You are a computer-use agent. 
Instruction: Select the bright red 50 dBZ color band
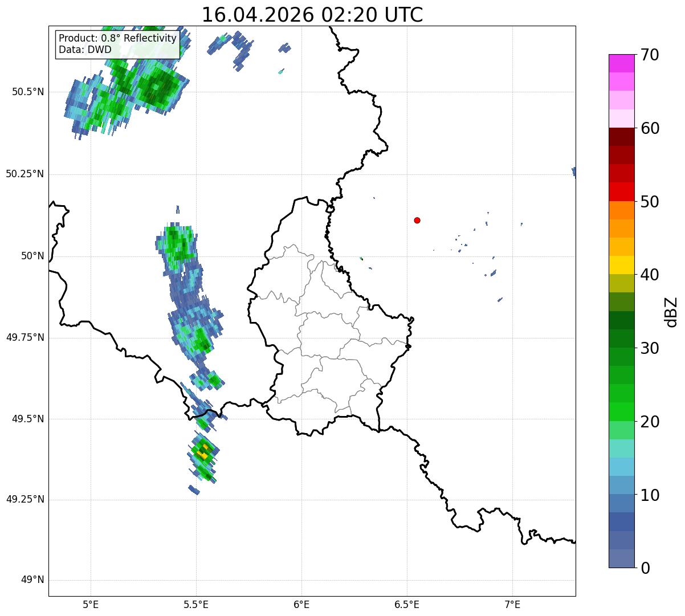pos(621,192)
